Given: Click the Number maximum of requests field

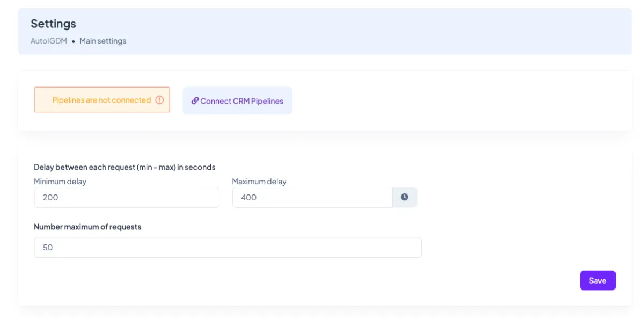Looking at the screenshot, I should pos(228,247).
